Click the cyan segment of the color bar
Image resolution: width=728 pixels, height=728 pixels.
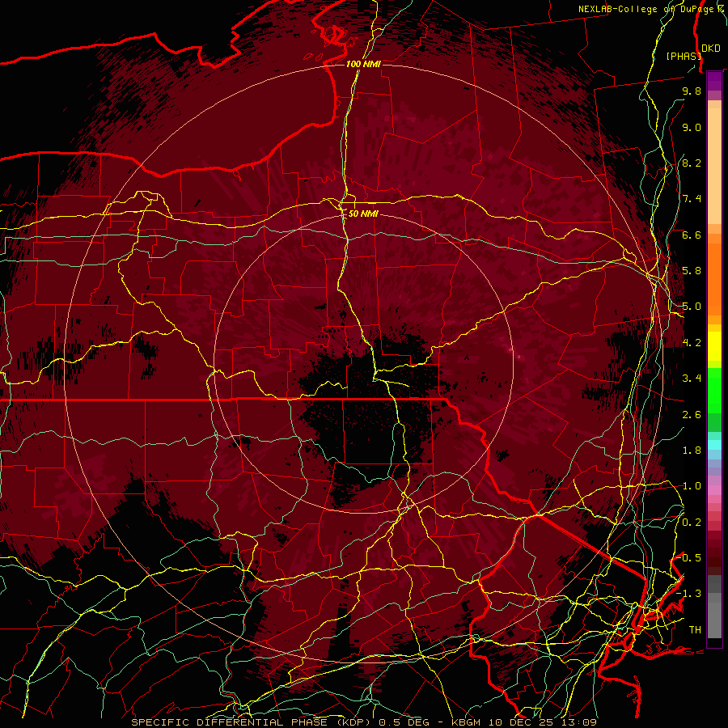pyautogui.click(x=714, y=445)
